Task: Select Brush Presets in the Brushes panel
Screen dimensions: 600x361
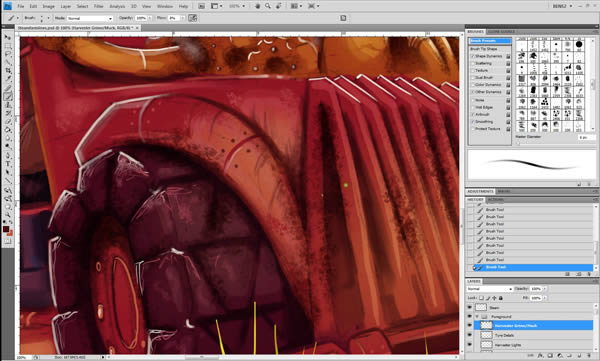Action: (x=490, y=41)
